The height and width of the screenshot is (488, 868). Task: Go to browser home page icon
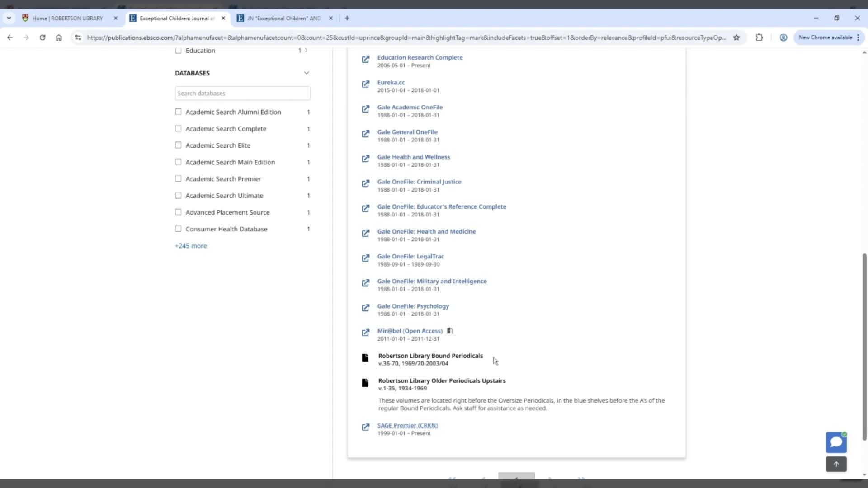click(59, 38)
